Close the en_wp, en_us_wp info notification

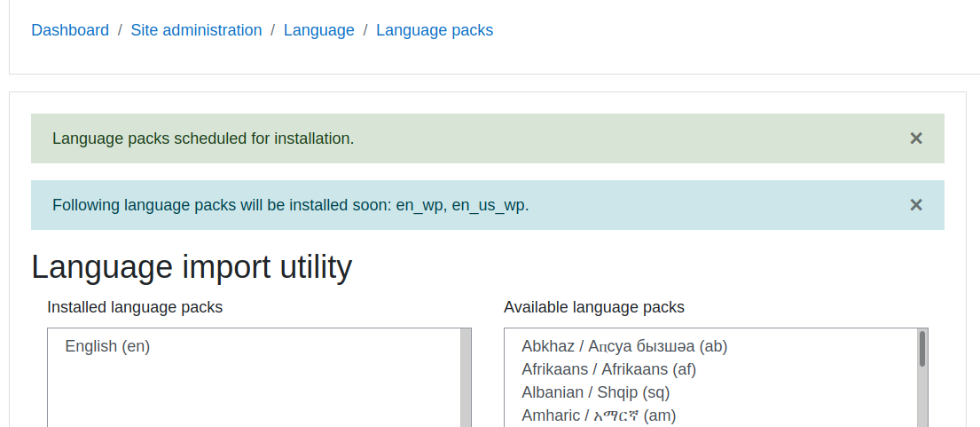[915, 204]
